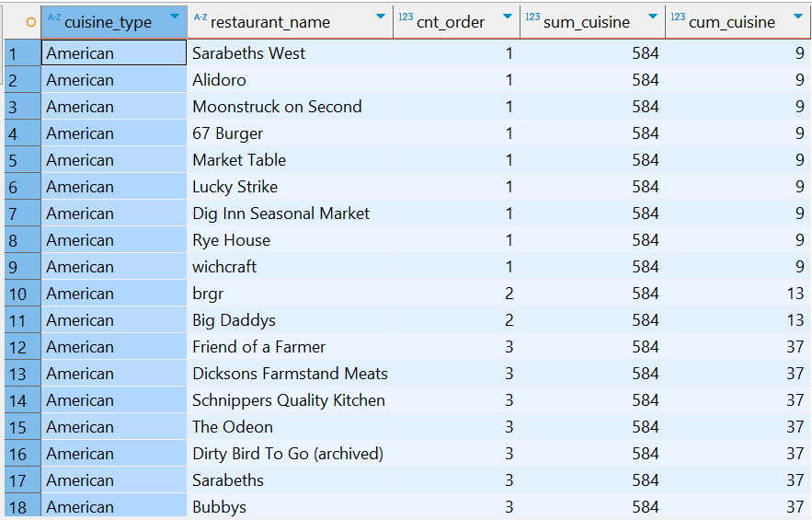Click the Lucky Strike cell
The width and height of the screenshot is (812, 520).
[290, 187]
